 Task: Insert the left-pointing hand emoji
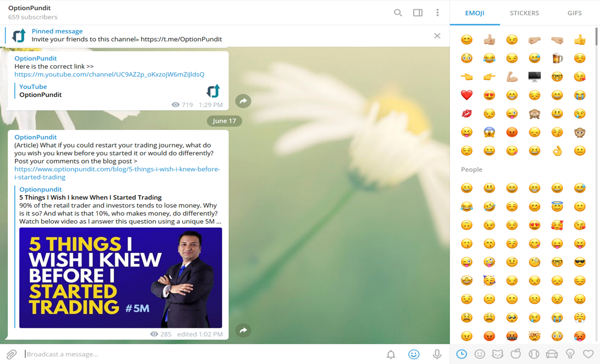pos(466,76)
